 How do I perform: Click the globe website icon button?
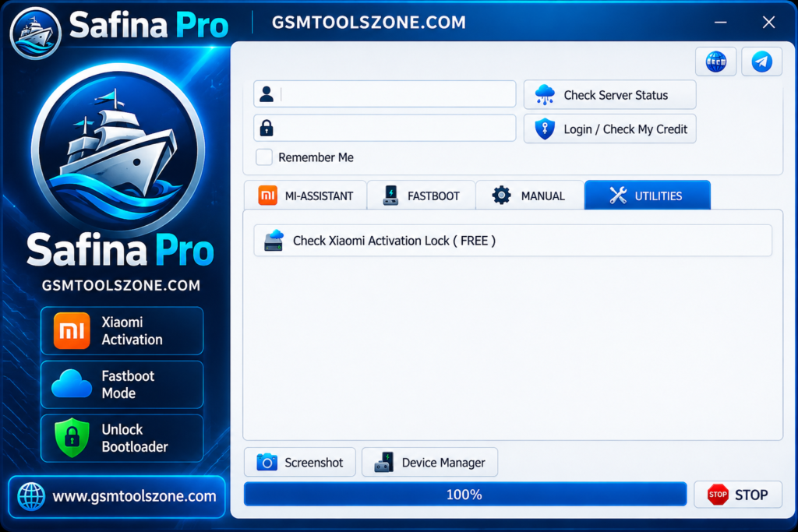click(x=715, y=62)
